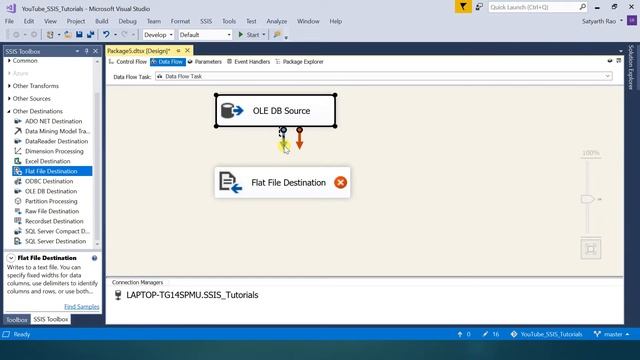Screen dimensions: 640x360
Task: Select Partition Processing in toolbox
Action: click(52, 201)
